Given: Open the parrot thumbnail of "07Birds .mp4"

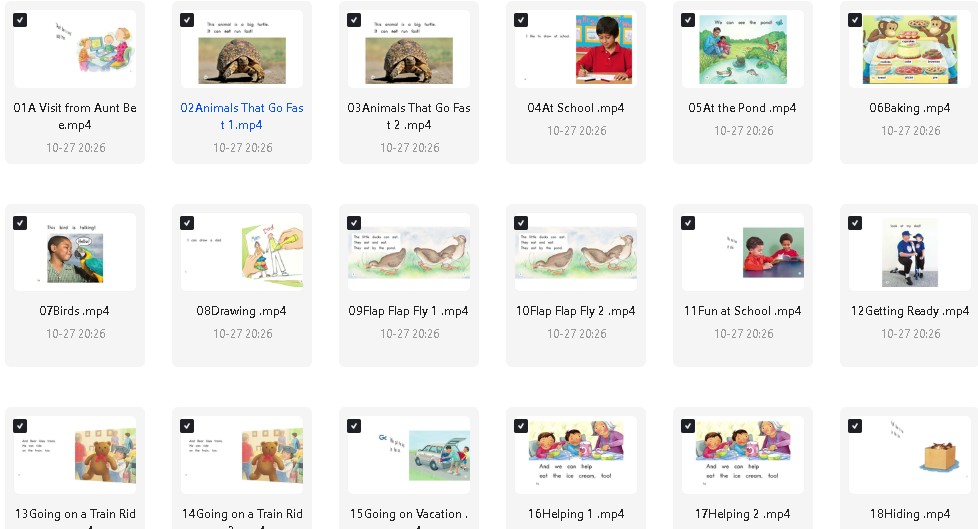Looking at the screenshot, I should [75, 252].
